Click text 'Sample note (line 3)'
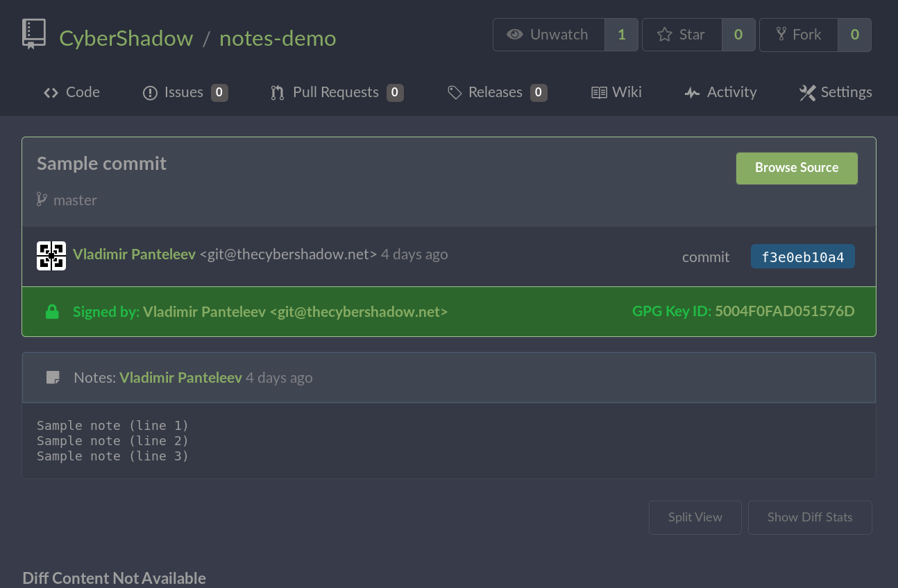Screen dimensions: 898x588 coord(113,456)
